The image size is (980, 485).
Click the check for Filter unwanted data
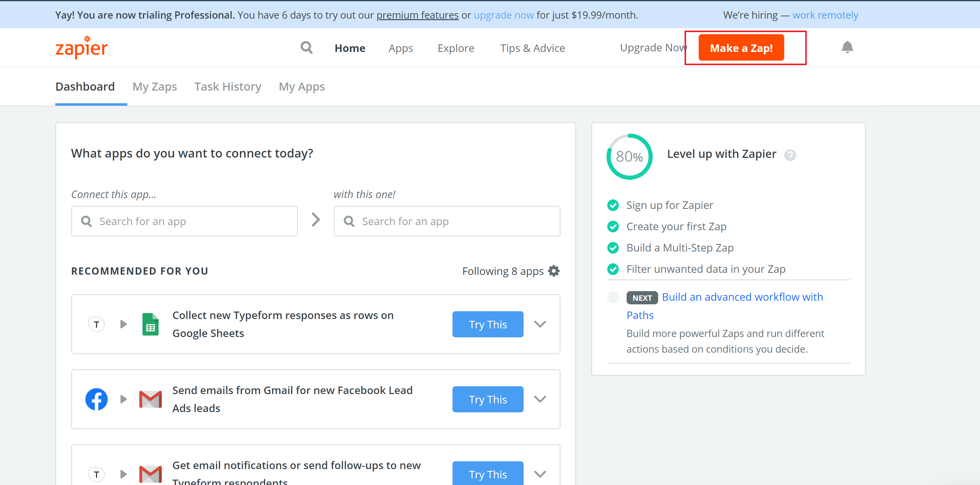(613, 269)
